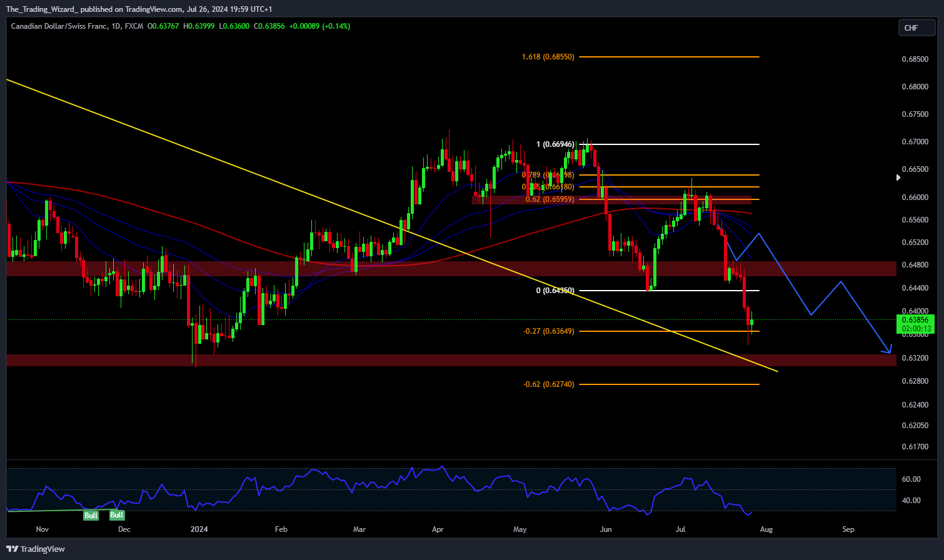Click the RSI 60.00 axis label
Image resolution: width=944 pixels, height=560 pixels.
pyautogui.click(x=911, y=479)
